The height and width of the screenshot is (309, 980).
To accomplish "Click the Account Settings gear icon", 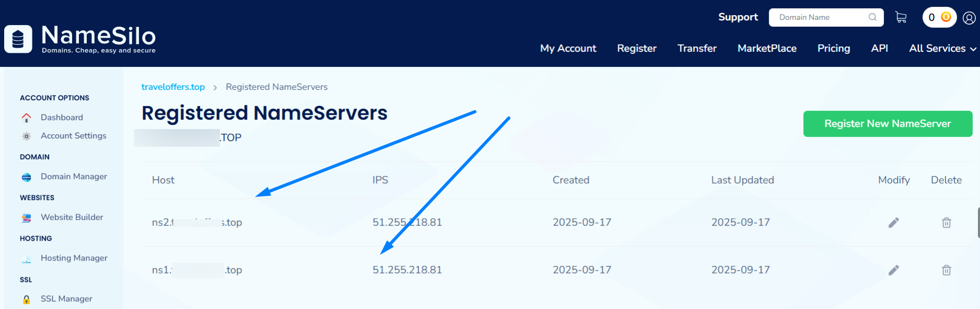I will pos(26,136).
